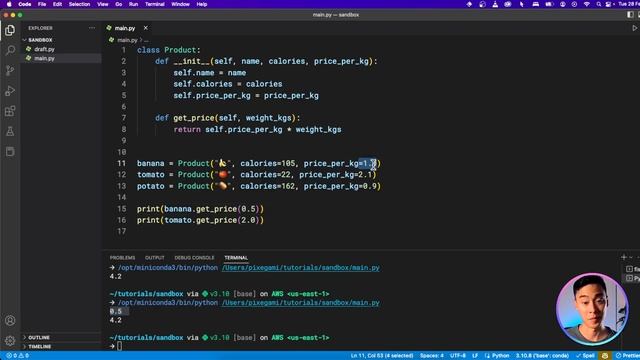The width and height of the screenshot is (640, 360).
Task: Open the Edit menu
Action: [57, 4]
